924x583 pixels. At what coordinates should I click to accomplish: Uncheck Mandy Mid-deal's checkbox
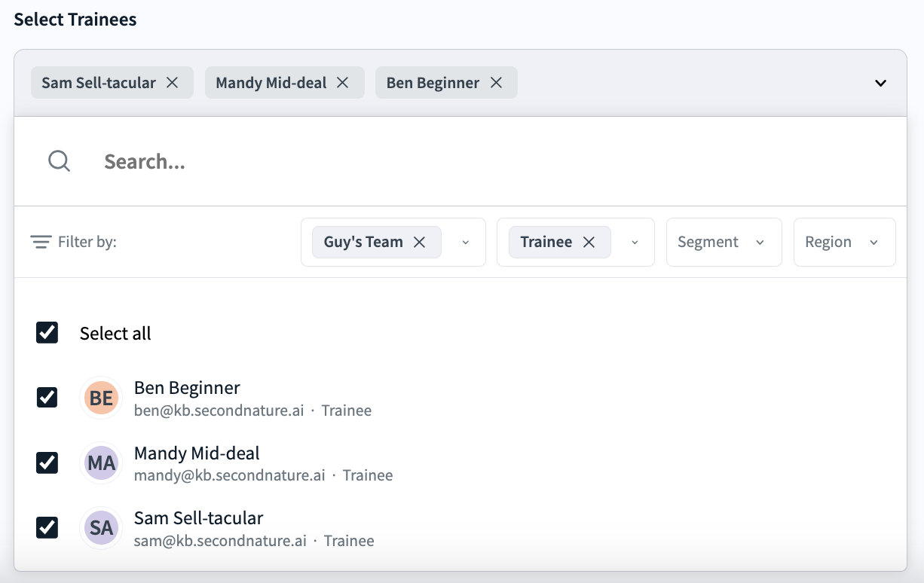pyautogui.click(x=47, y=463)
